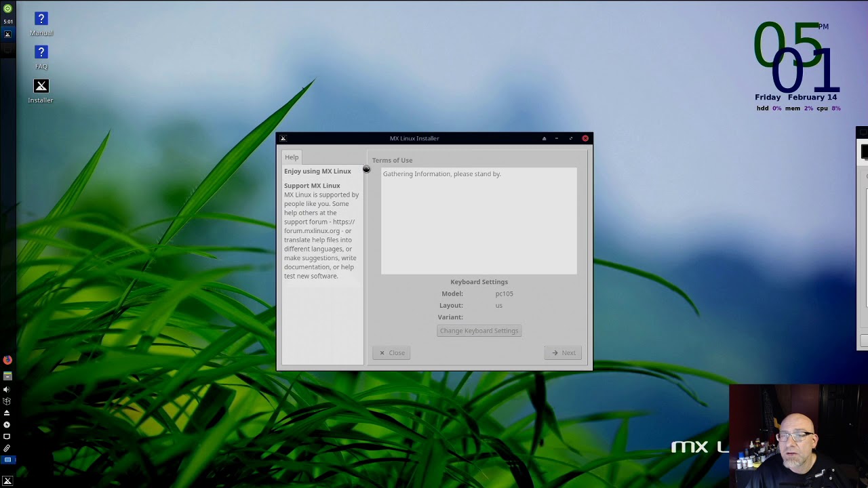Click the cpu usage reading in the desktop widget
868x488 pixels.
coord(829,108)
